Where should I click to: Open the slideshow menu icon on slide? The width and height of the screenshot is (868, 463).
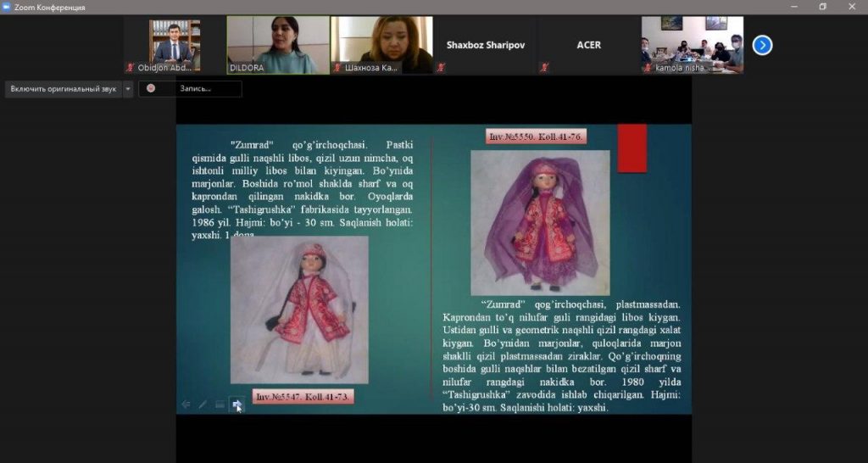click(x=220, y=404)
